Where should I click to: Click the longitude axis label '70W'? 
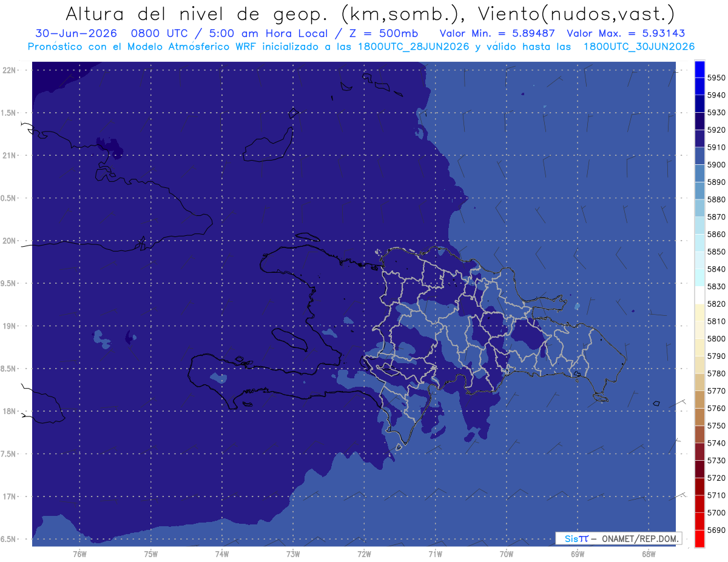(507, 553)
